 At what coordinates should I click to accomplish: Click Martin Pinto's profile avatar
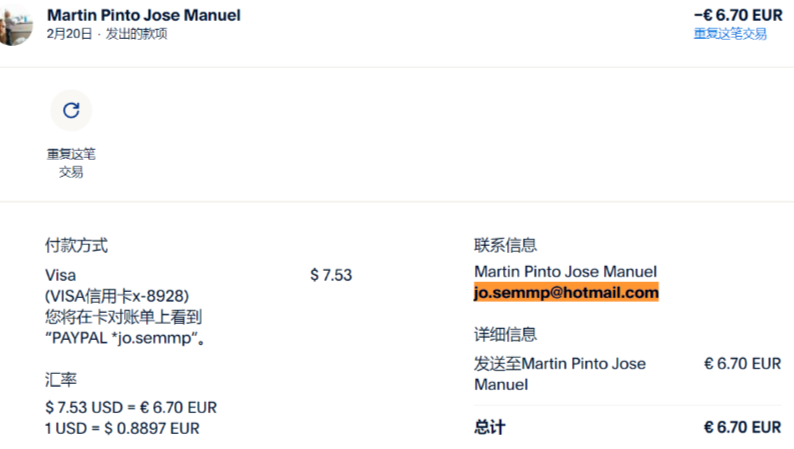point(16,24)
